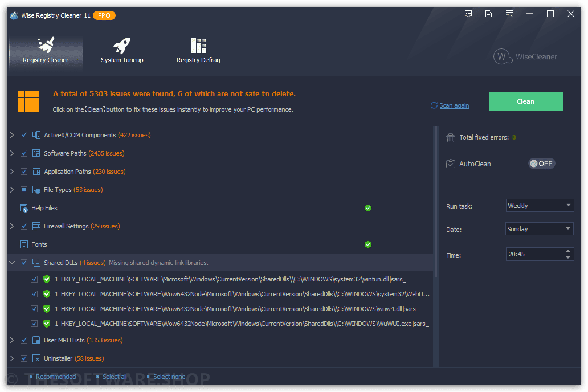
Task: Expand the Software Paths group
Action: pos(12,153)
